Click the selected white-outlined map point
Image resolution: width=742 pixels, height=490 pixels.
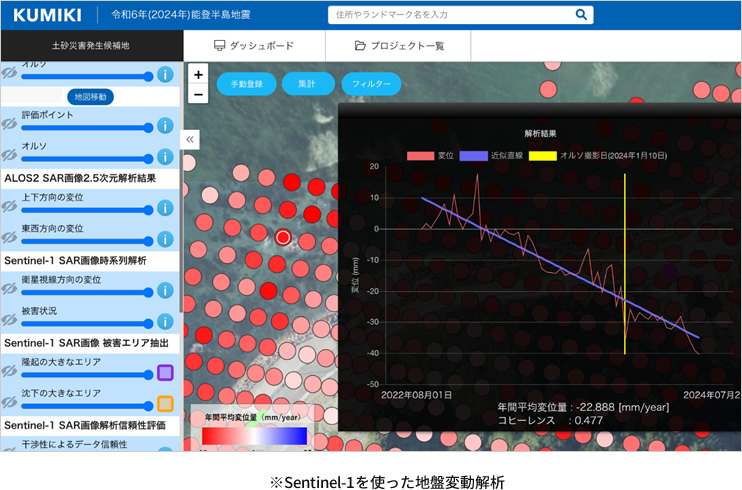(x=283, y=237)
